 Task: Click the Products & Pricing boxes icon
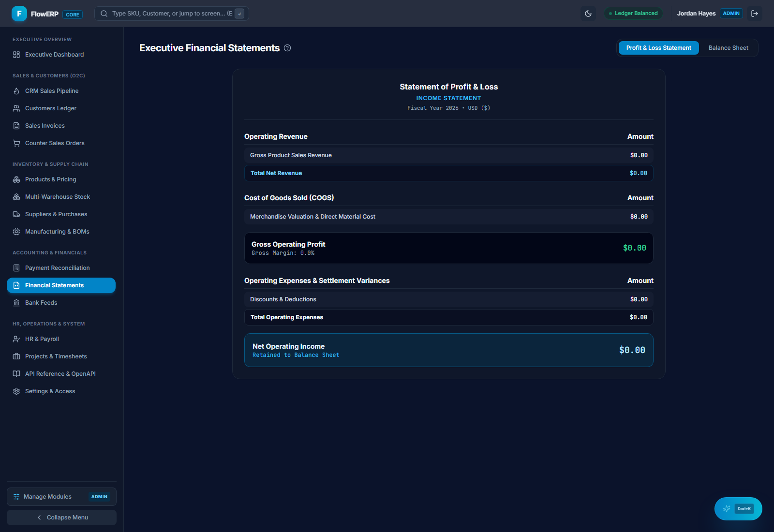pyautogui.click(x=16, y=179)
